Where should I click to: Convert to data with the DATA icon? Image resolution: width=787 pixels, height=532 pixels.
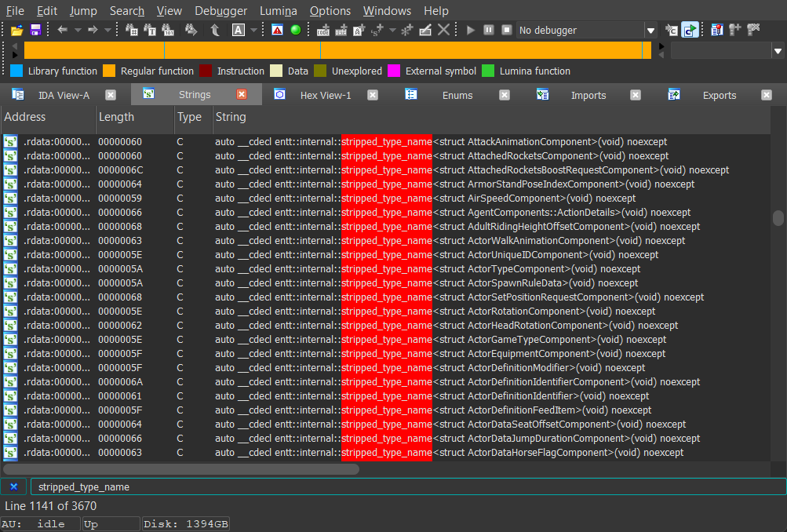tap(341, 30)
